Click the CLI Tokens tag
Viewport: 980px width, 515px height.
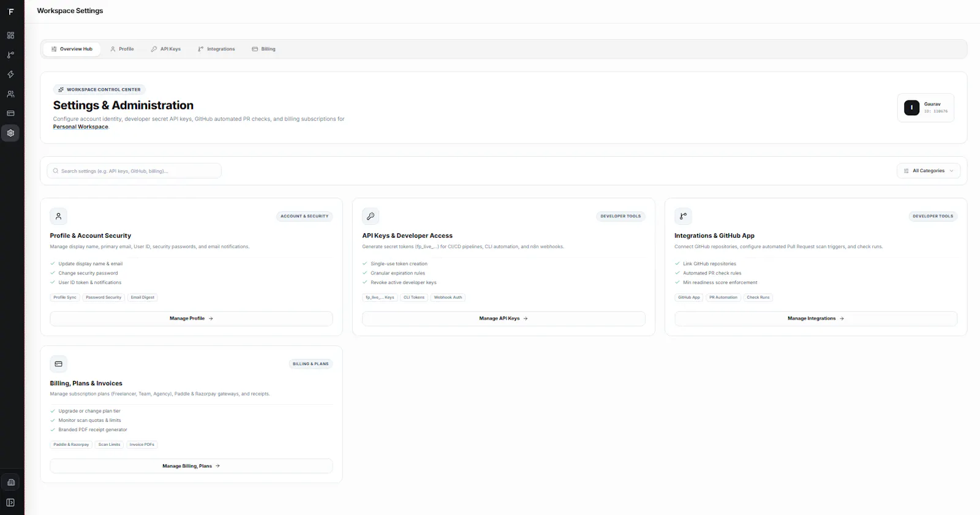pos(414,298)
